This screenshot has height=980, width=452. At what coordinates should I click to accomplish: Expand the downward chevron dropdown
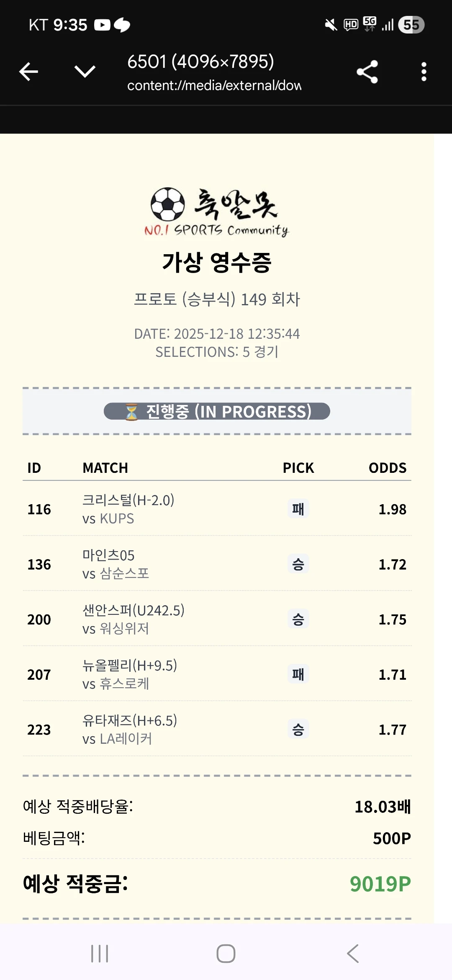click(85, 72)
